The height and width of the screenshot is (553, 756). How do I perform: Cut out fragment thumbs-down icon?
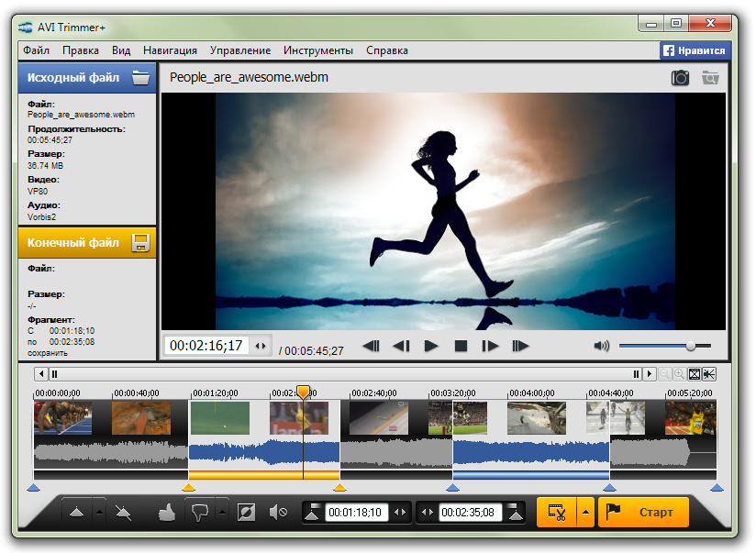tap(200, 512)
